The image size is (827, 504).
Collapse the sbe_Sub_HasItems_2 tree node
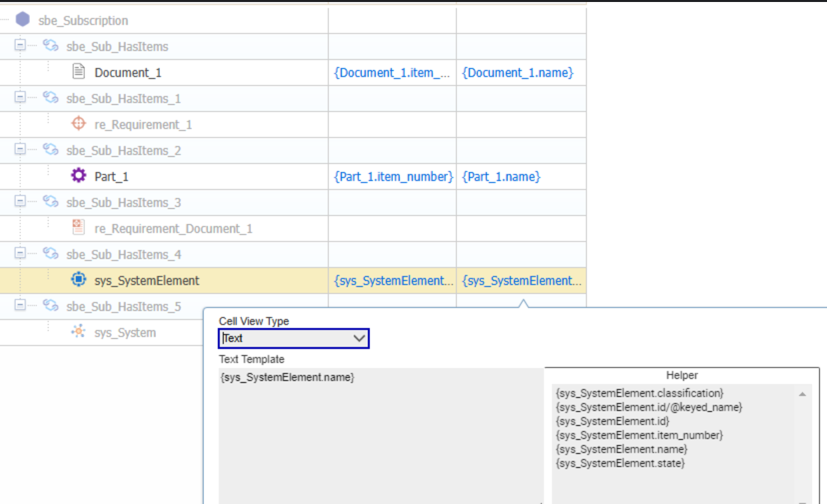point(21,150)
